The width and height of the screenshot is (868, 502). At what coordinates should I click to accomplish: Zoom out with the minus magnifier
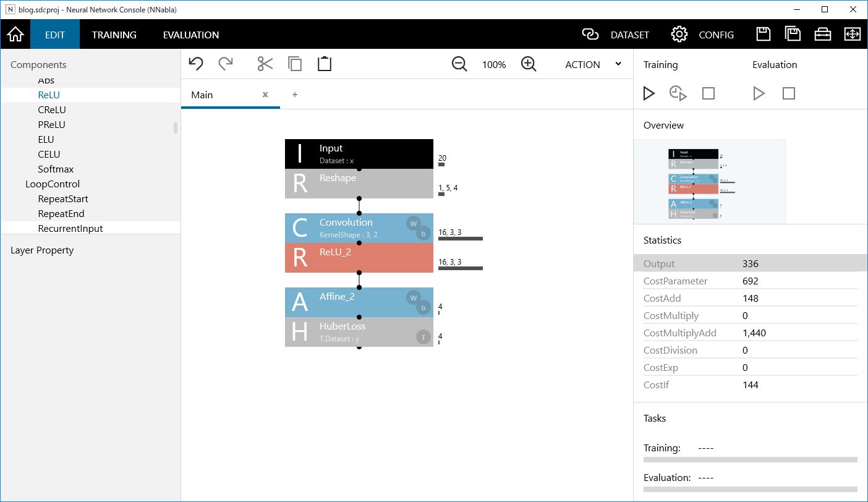459,64
